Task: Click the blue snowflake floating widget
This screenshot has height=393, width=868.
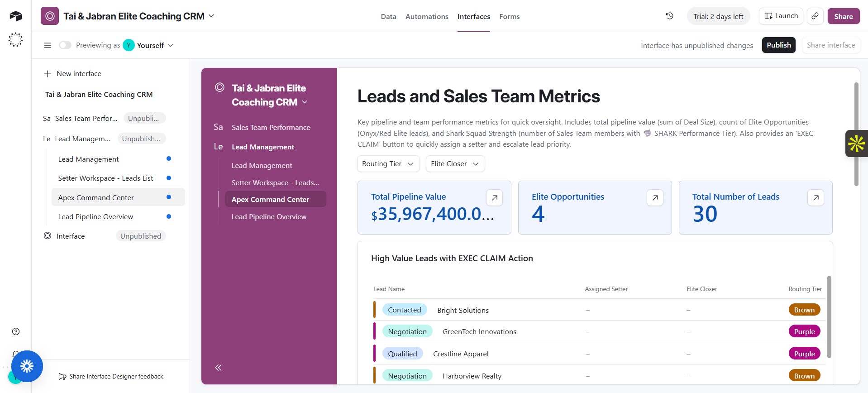Action: click(x=27, y=366)
